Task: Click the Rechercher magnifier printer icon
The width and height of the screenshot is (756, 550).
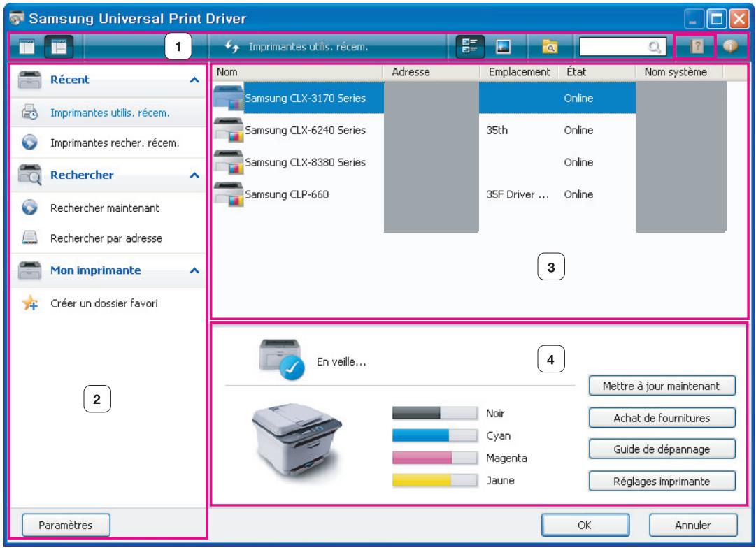Action: point(29,175)
